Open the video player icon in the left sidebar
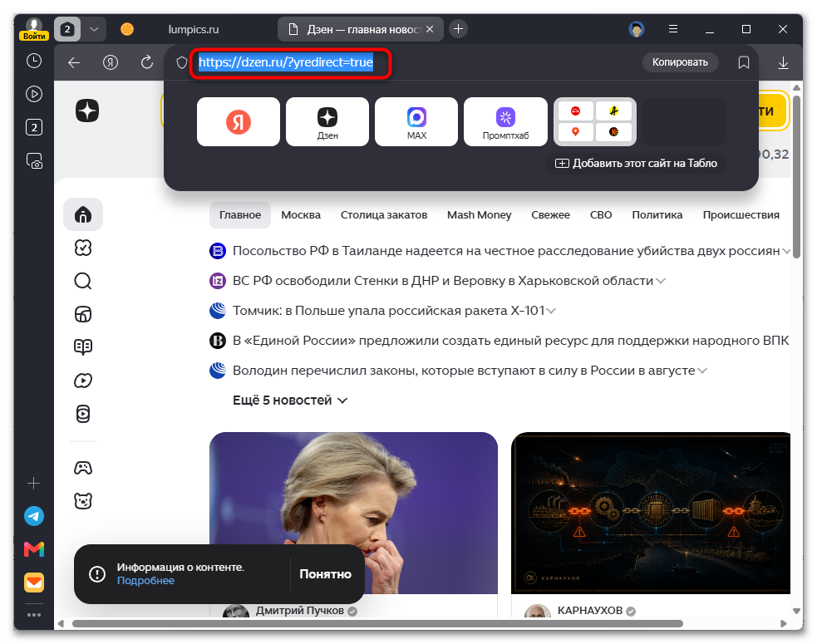Screen dimensions: 817x644 pos(34,94)
